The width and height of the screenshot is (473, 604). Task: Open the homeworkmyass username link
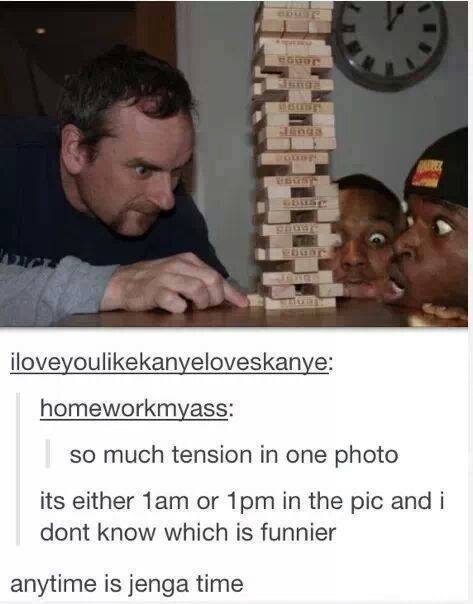click(x=136, y=409)
